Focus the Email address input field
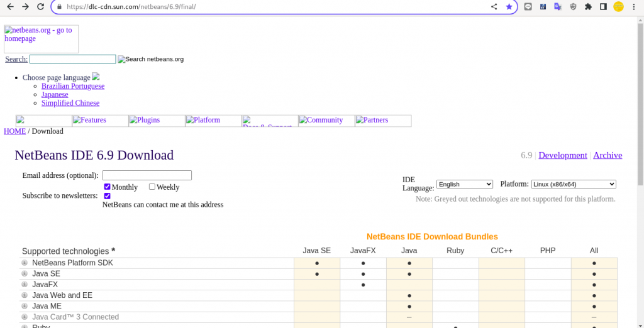This screenshot has height=328, width=644. 147,175
